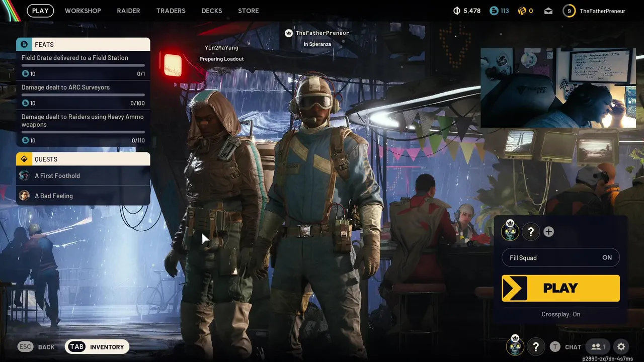The width and height of the screenshot is (644, 362).
Task: Open the settings gear icon
Action: (621, 347)
